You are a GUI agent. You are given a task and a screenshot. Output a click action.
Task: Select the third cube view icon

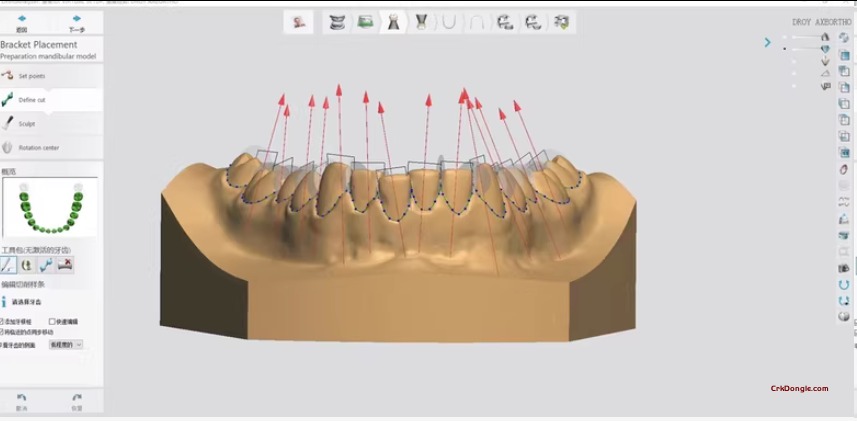pos(844,87)
